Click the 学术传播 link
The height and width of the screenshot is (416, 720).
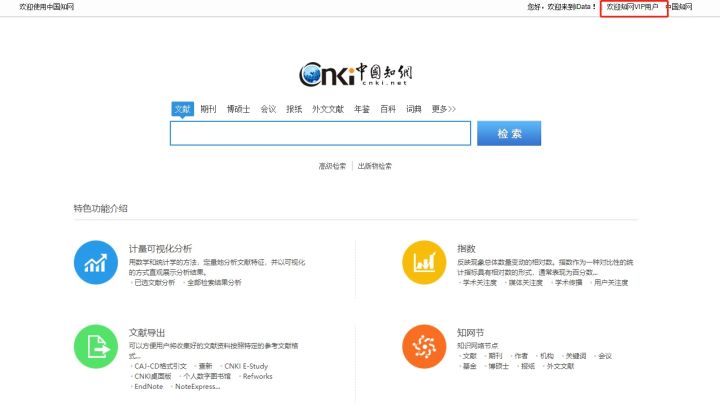(568, 282)
